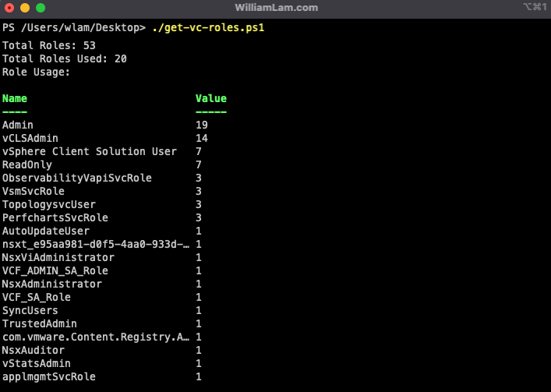551x392 pixels.
Task: Click the truncated com.vmware.Content.Registry role
Action: click(96, 337)
